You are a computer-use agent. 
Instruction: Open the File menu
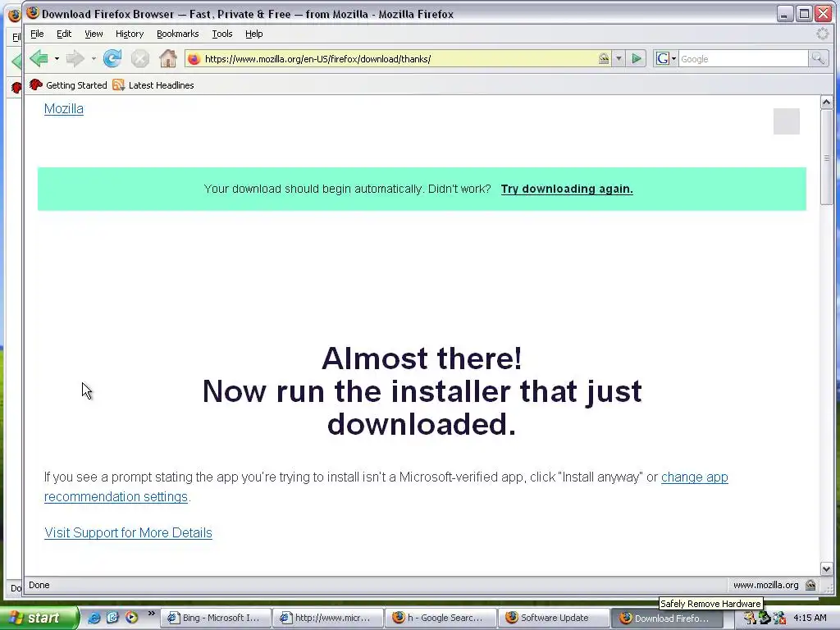[x=38, y=34]
